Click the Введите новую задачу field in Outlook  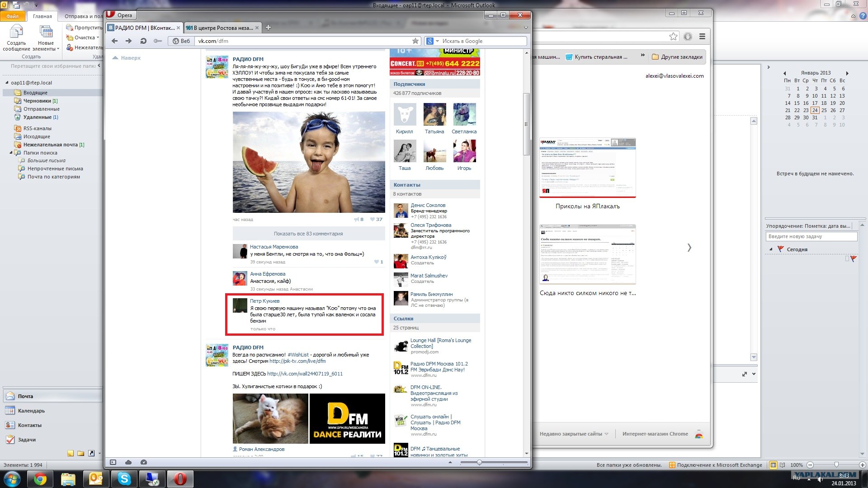click(811, 236)
